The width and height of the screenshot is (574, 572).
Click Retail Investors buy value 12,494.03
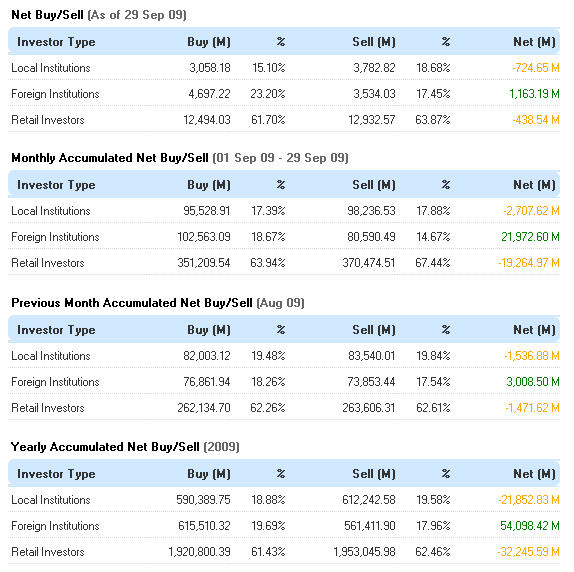[x=207, y=120]
